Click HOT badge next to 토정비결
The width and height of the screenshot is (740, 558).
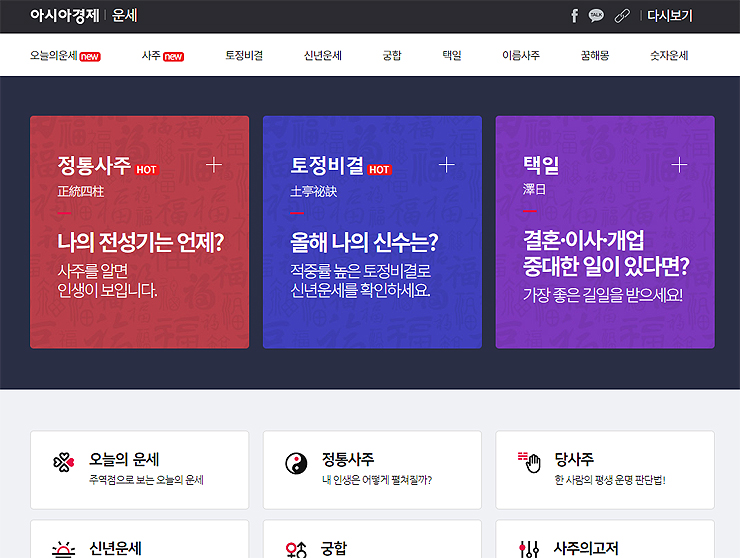click(379, 169)
